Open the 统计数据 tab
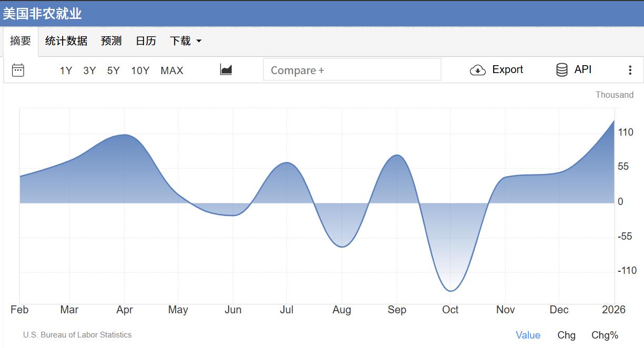 (x=66, y=41)
